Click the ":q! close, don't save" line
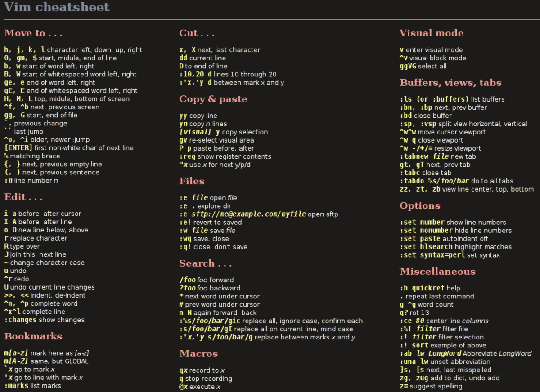 click(213, 247)
